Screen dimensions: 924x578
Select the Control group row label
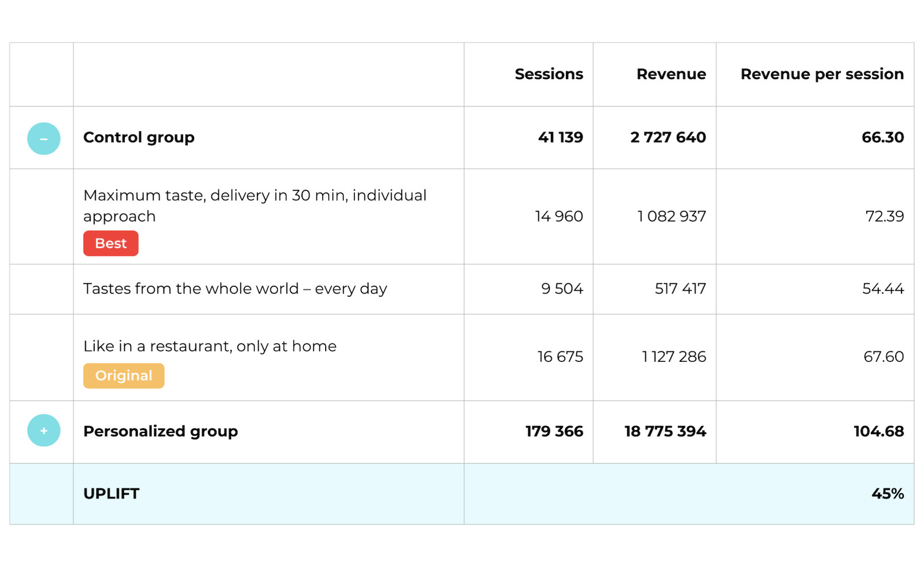(x=139, y=138)
